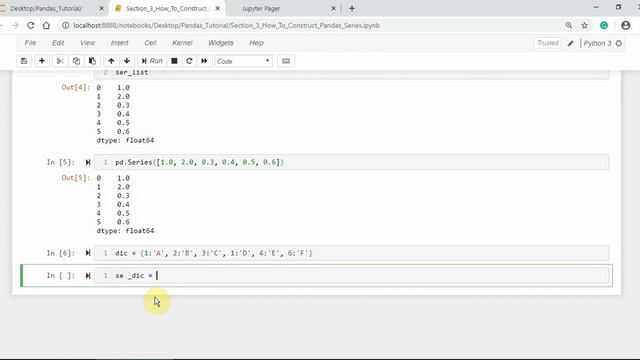Click the localhost address bar
Viewport: 640px width, 360px height.
227,25
